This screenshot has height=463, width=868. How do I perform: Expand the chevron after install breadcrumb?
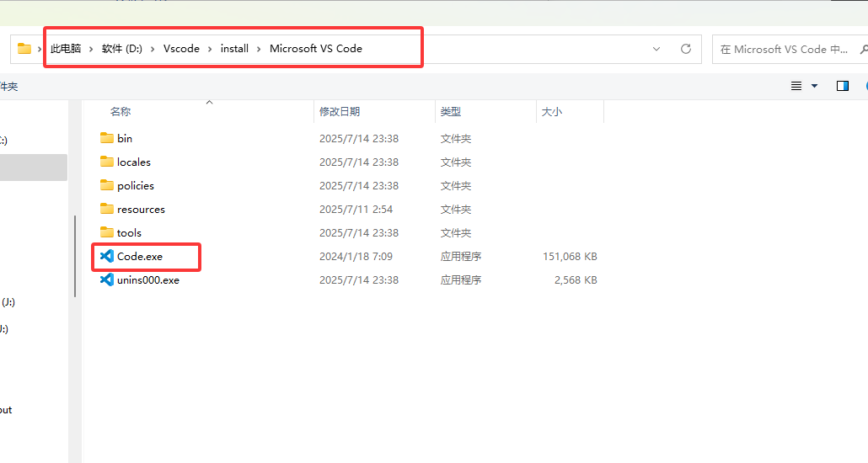[259, 49]
